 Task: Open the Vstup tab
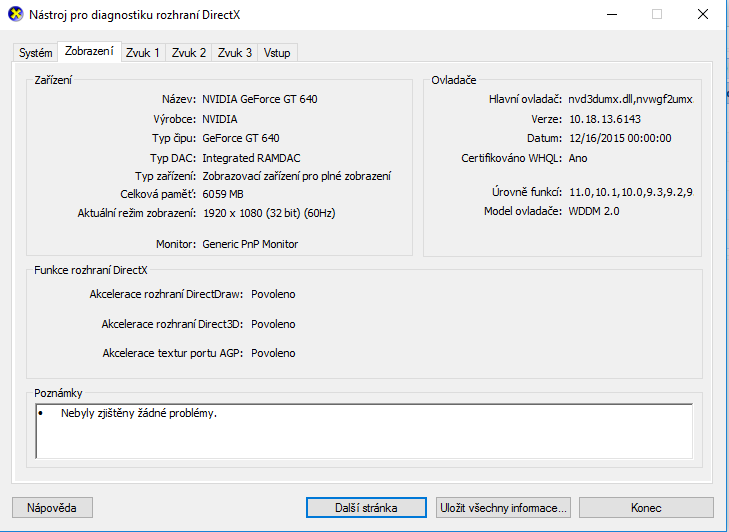pos(277,53)
